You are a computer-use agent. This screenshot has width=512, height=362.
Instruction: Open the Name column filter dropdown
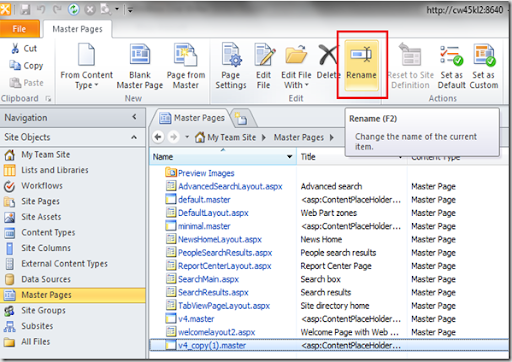(289, 157)
